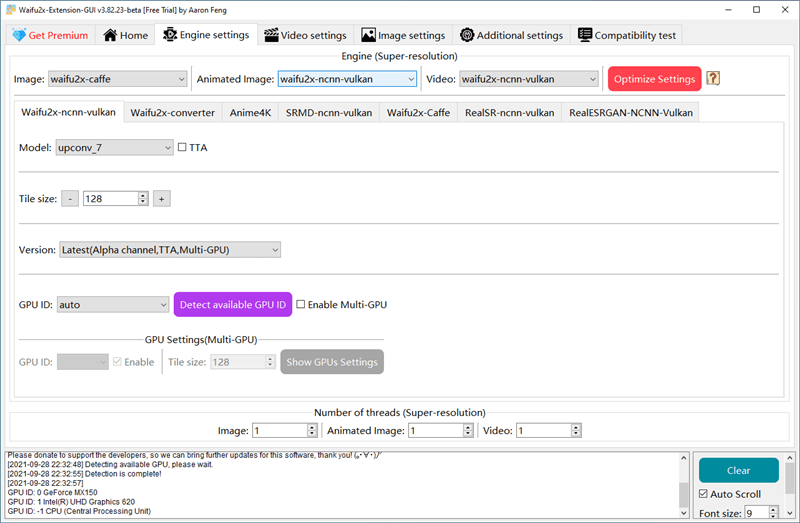This screenshot has height=523, width=800.
Task: Go to the RealESRGAN-NCNN-Vulkan tab
Action: 631,113
